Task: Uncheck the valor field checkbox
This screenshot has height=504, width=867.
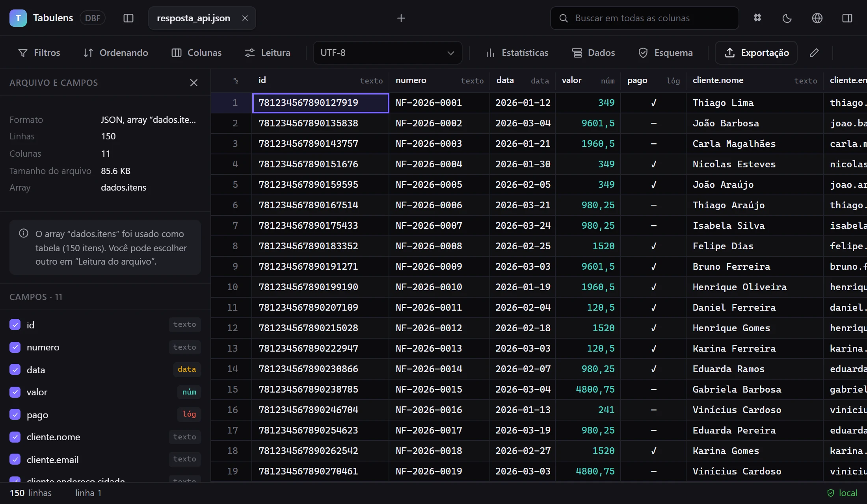Action: click(x=15, y=392)
